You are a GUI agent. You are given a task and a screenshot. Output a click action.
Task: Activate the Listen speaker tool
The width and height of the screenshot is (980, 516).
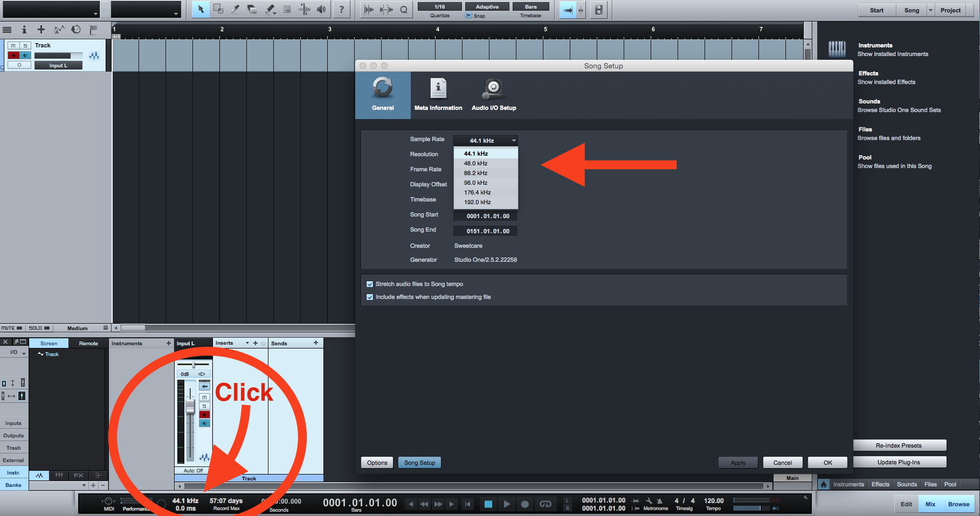click(x=321, y=9)
